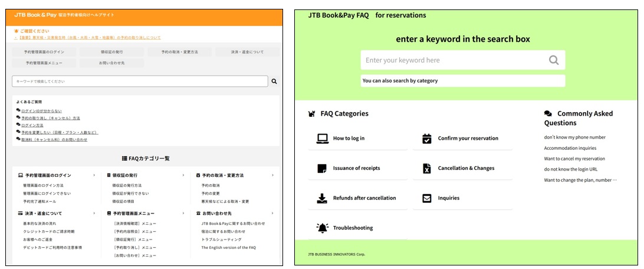Open the トラブルシューティング link in お問い合わせ先 list
This screenshot has width=644, height=269.
tap(221, 240)
